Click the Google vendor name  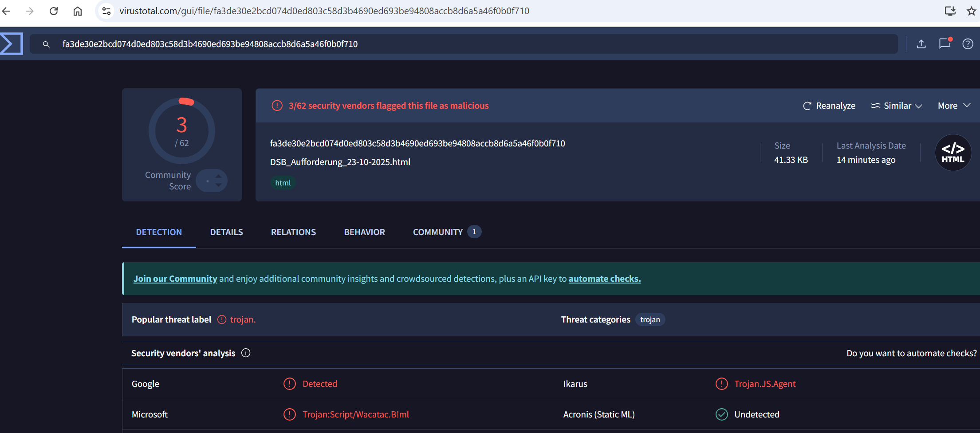tap(146, 384)
